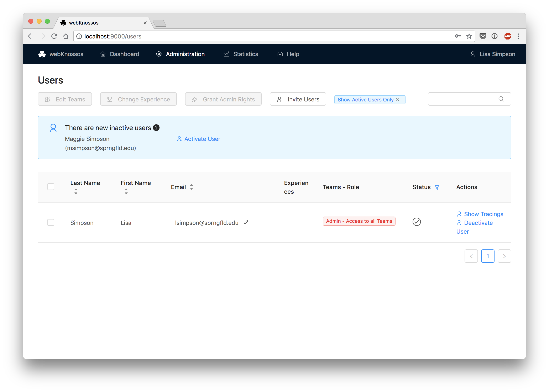The height and width of the screenshot is (392, 549).
Task: Activate user Maggie Simpson
Action: (199, 139)
